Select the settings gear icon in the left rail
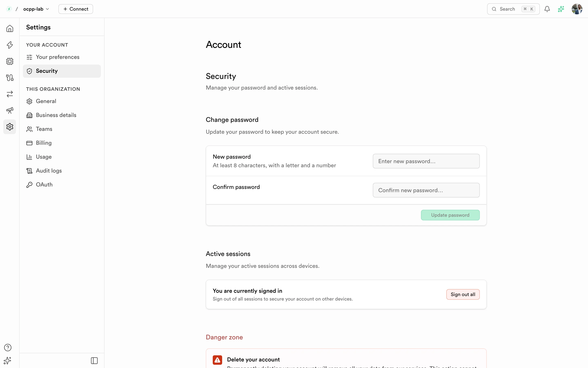The height and width of the screenshot is (368, 588). (10, 127)
